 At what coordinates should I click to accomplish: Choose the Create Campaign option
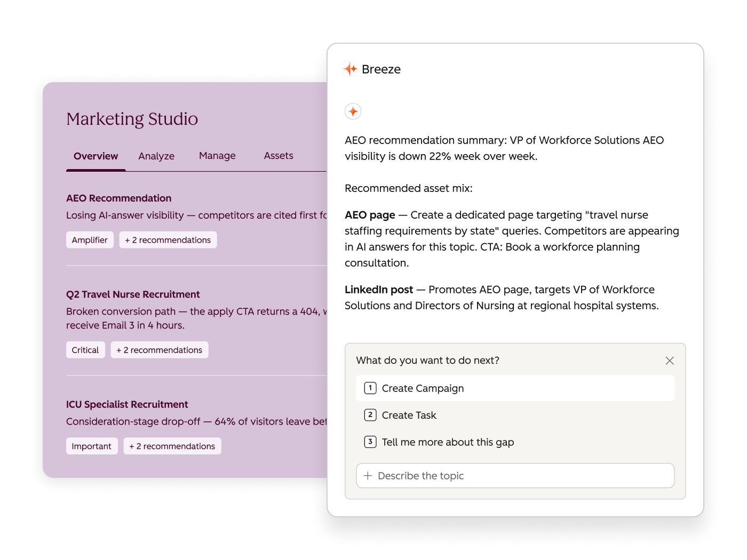click(x=515, y=388)
